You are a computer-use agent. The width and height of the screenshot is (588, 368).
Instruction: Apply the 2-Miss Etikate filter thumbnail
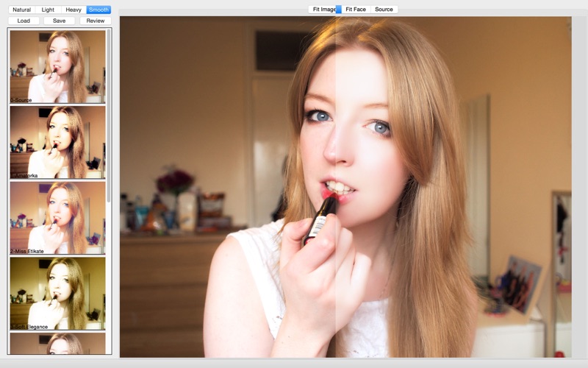click(58, 218)
